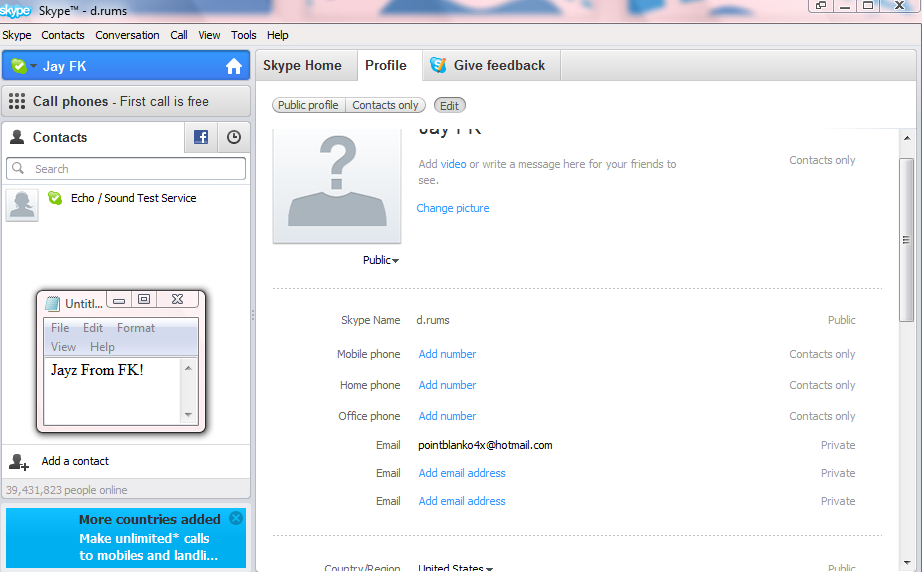Click the Echo contact avatar thumbnail
922x572 pixels.
22,205
